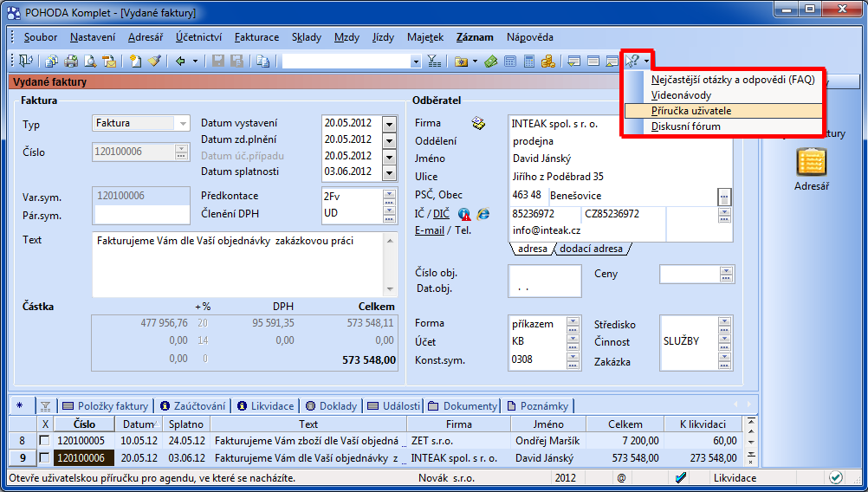This screenshot has width=868, height=492.
Task: Create a new record with the toolbar icon
Action: pyautogui.click(x=135, y=61)
